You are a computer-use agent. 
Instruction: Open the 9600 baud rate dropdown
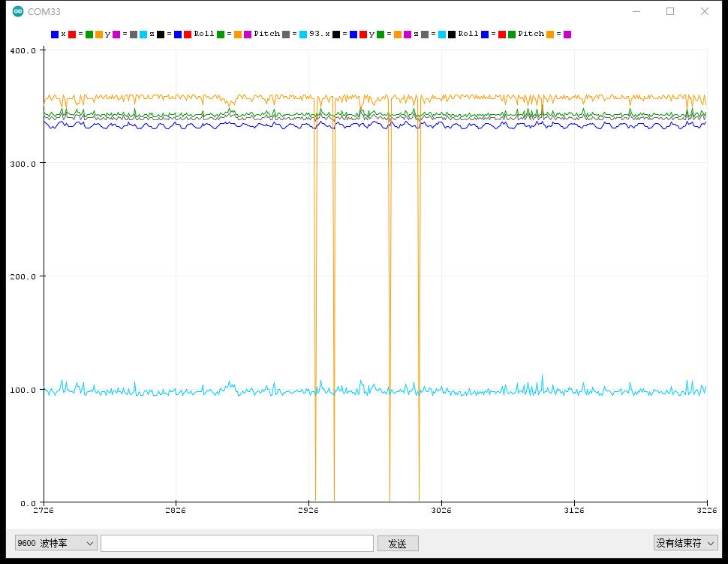[56, 543]
